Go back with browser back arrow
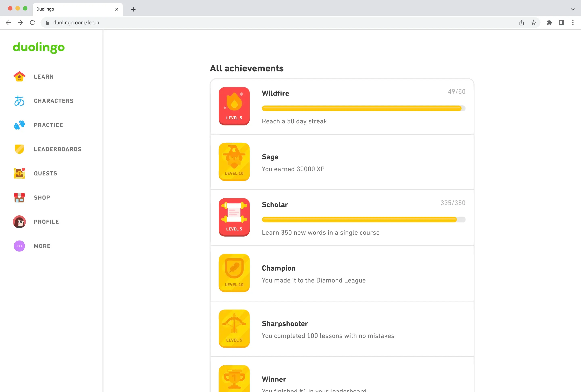 pyautogui.click(x=8, y=23)
